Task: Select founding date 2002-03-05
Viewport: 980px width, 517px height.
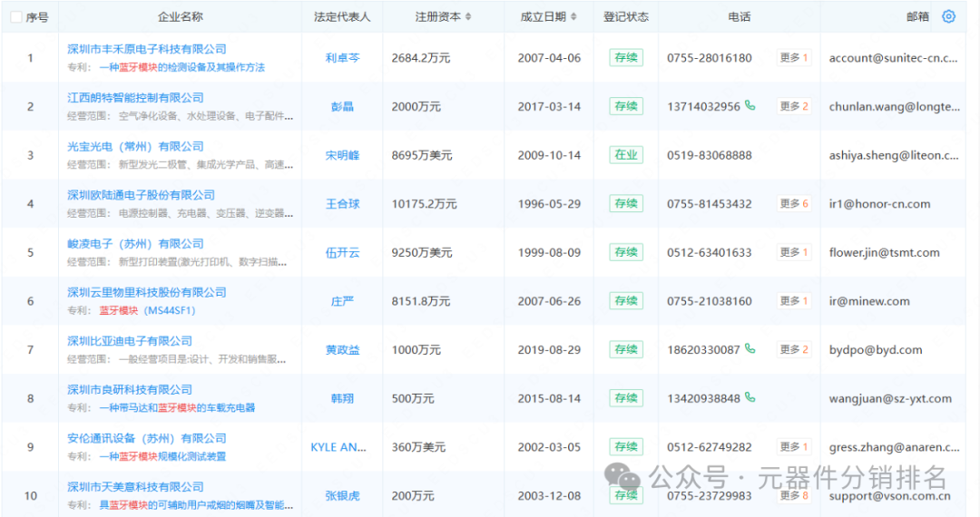Action: click(549, 447)
